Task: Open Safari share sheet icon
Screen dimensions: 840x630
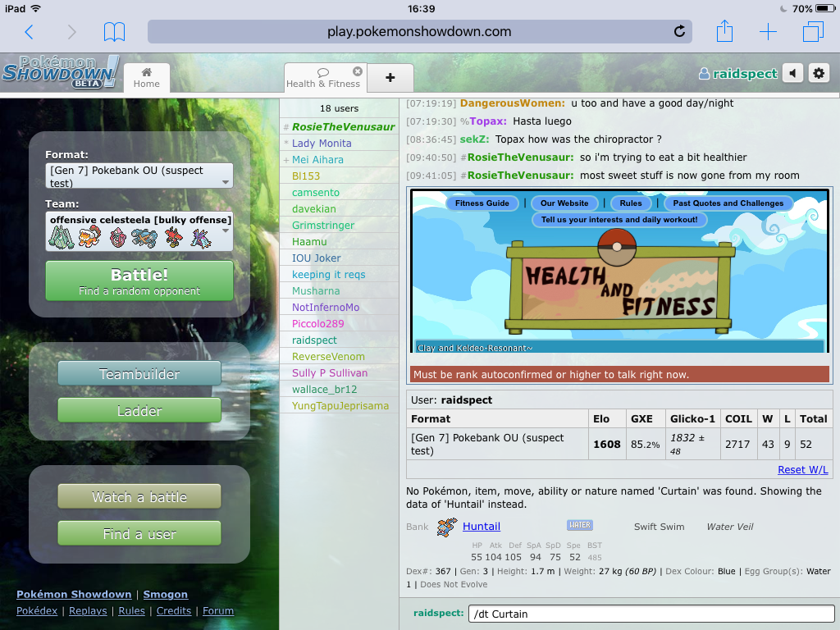Action: point(724,32)
